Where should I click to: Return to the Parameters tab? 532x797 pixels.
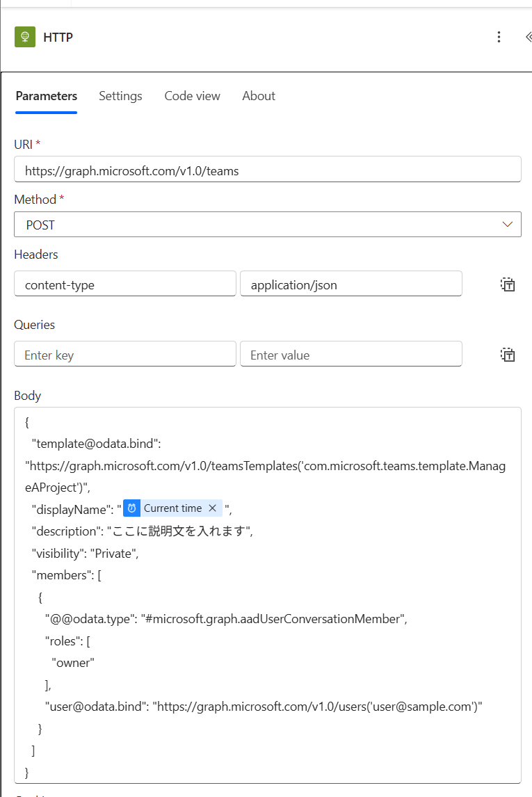click(46, 96)
